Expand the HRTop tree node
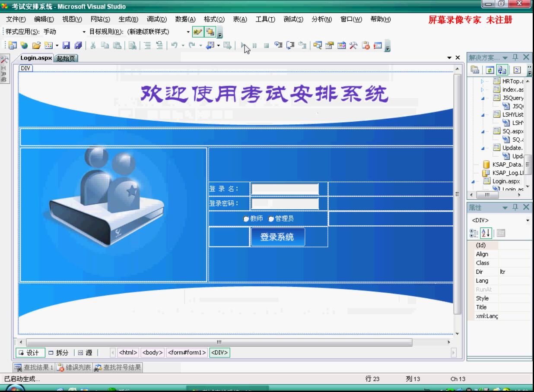 click(x=483, y=81)
